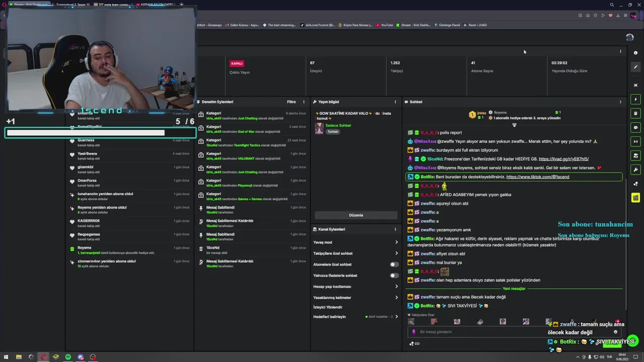Screen dimensions: 644x362
Task: Click the yellow clapperboard icon in right sidebar
Action: [x=636, y=198]
